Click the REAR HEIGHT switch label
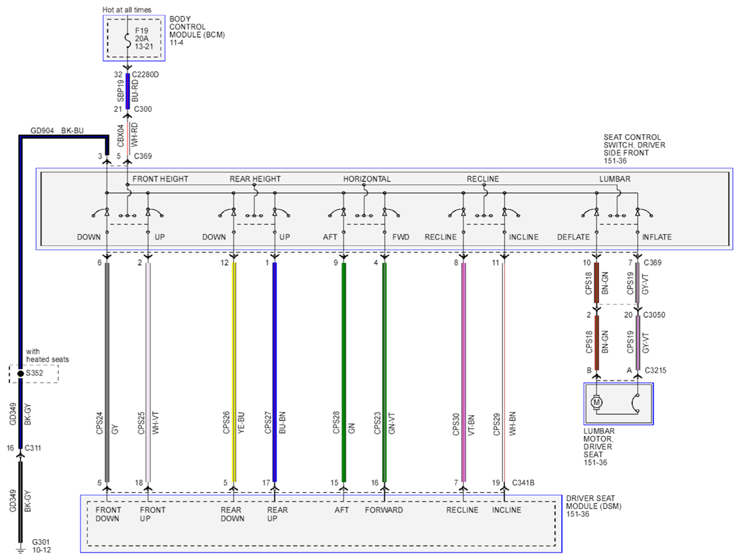This screenshot has height=560, width=740. 255,179
